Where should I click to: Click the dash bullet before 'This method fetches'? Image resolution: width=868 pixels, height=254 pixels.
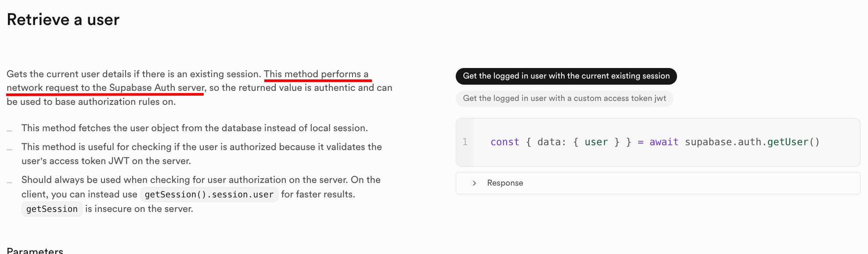point(10,131)
